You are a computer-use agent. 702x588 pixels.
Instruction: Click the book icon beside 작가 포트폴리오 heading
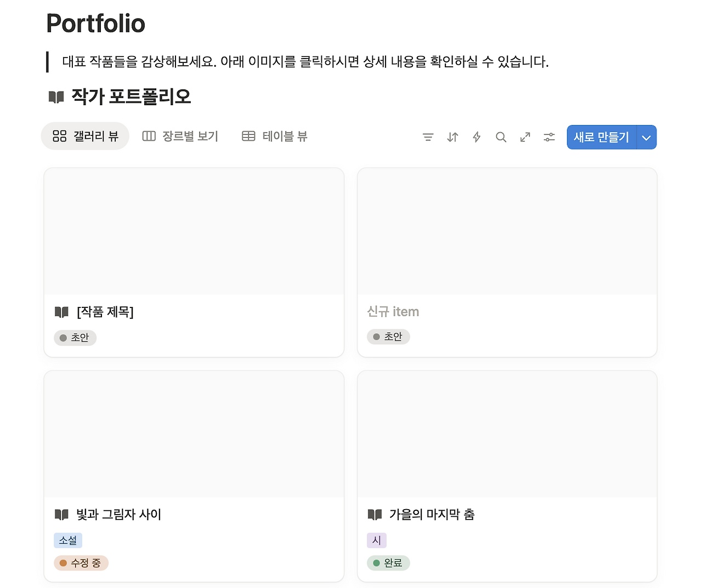point(55,96)
